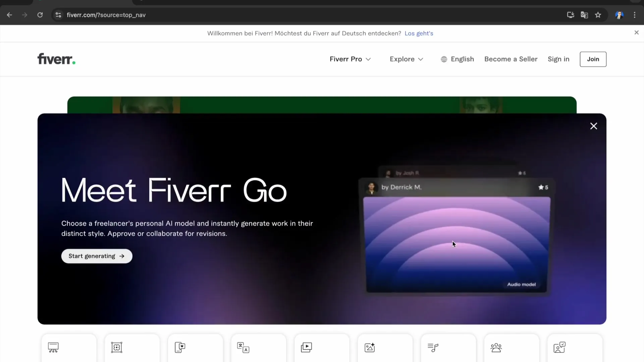644x362 pixels.
Task: Open the community category icon
Action: (x=496, y=347)
